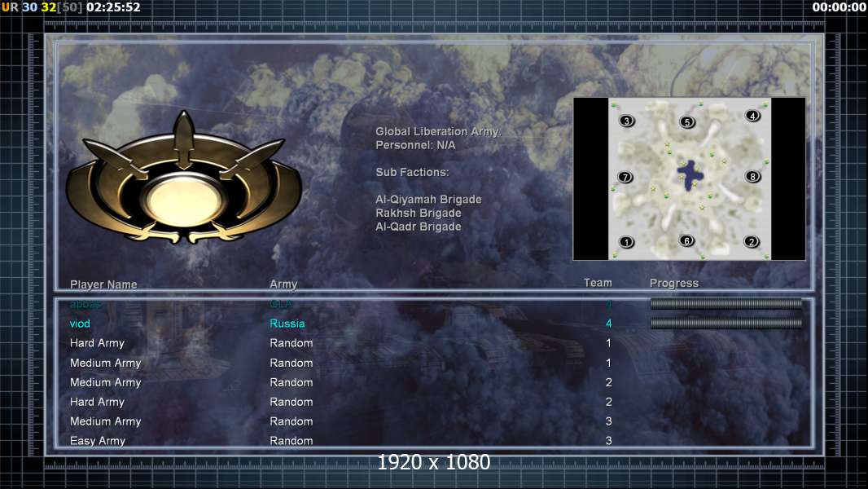Select the Easy Army player name
The height and width of the screenshot is (489, 868).
[98, 441]
